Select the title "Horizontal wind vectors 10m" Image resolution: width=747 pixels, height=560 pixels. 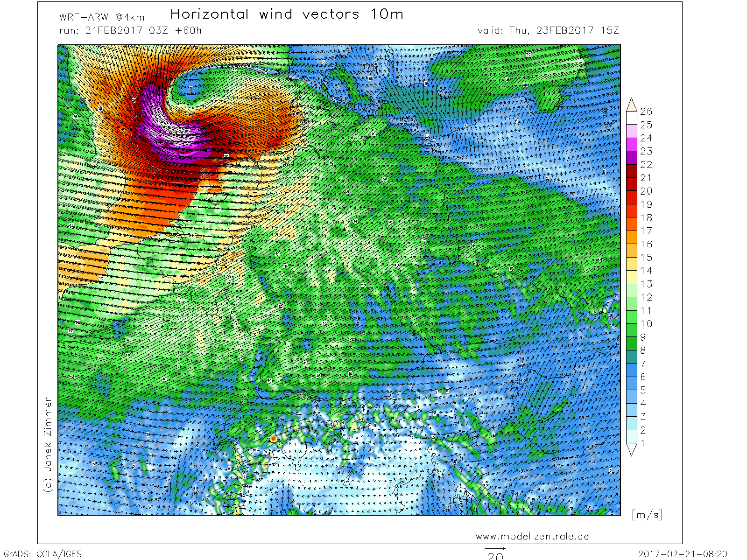[x=287, y=14]
